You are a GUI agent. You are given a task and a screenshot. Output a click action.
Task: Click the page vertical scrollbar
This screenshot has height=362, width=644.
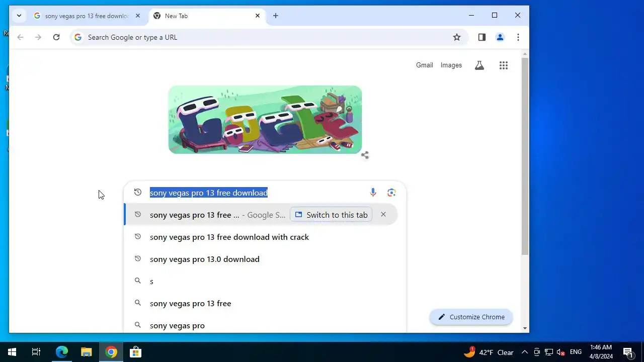coord(525,156)
